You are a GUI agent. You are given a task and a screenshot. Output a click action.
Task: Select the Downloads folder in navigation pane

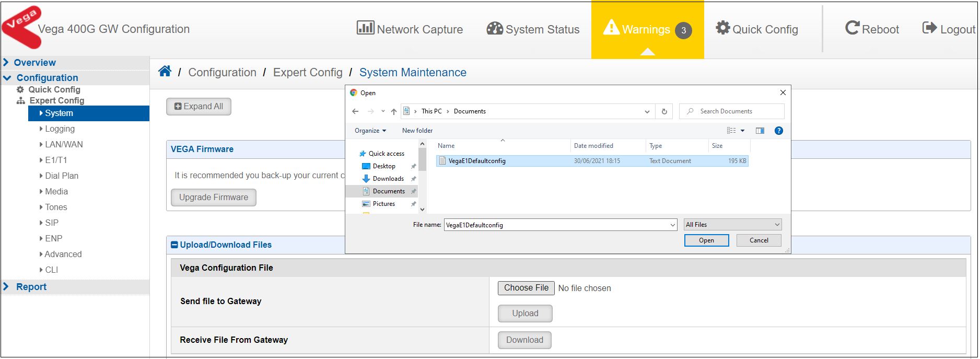pyautogui.click(x=388, y=179)
